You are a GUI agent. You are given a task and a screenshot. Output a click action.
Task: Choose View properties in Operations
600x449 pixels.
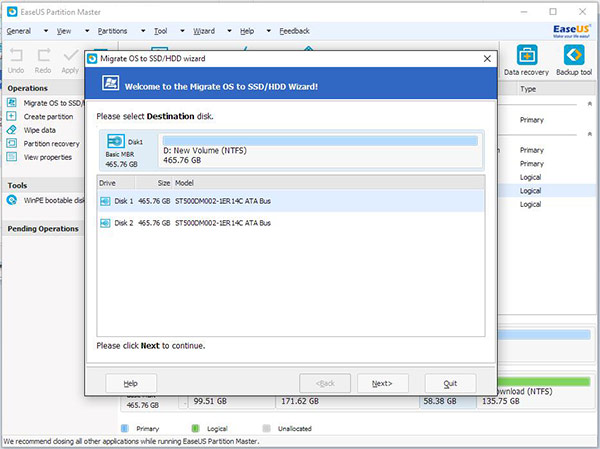point(47,157)
